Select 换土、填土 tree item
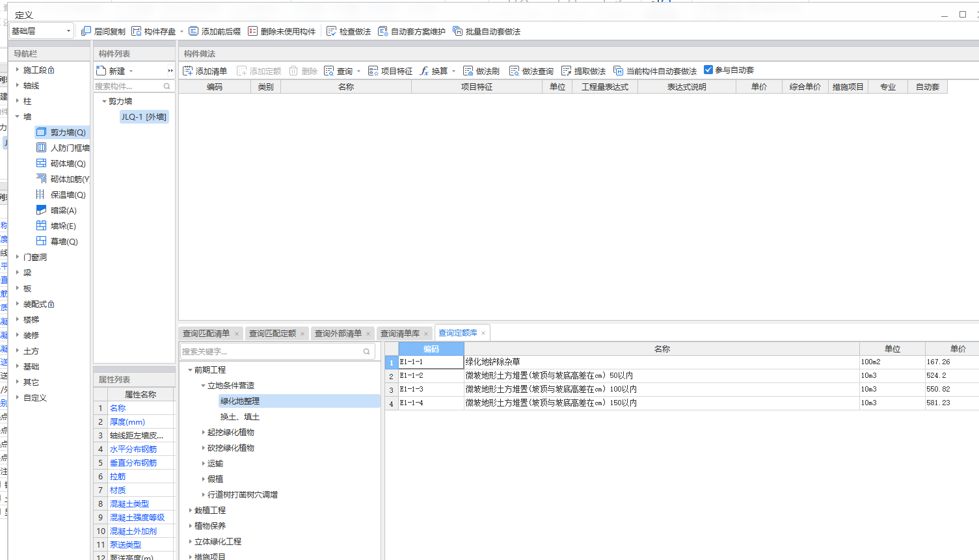Screen dimensions: 979x560 [x=240, y=416]
